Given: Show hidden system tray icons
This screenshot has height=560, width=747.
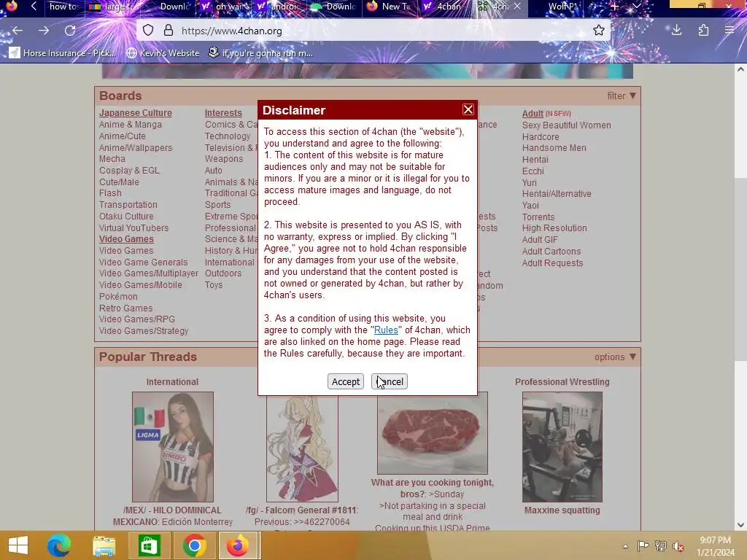Looking at the screenshot, I should [625, 546].
